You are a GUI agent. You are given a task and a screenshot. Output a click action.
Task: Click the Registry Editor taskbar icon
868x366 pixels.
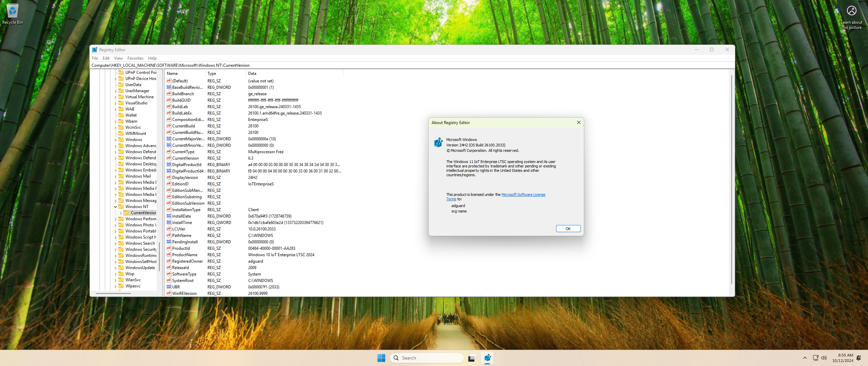point(487,358)
